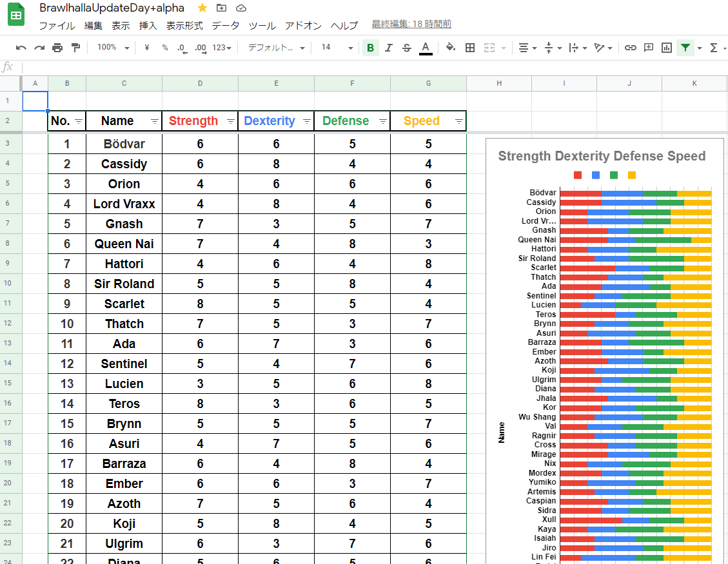The image size is (728, 564).
Task: Decrease decimal places
Action: coord(182,48)
